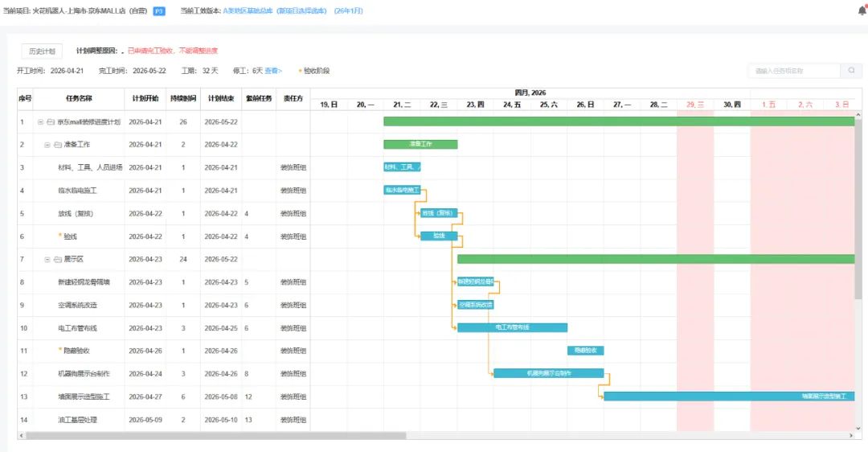Collapse the 展示区 task group
This screenshot has width=868, height=452.
point(47,259)
